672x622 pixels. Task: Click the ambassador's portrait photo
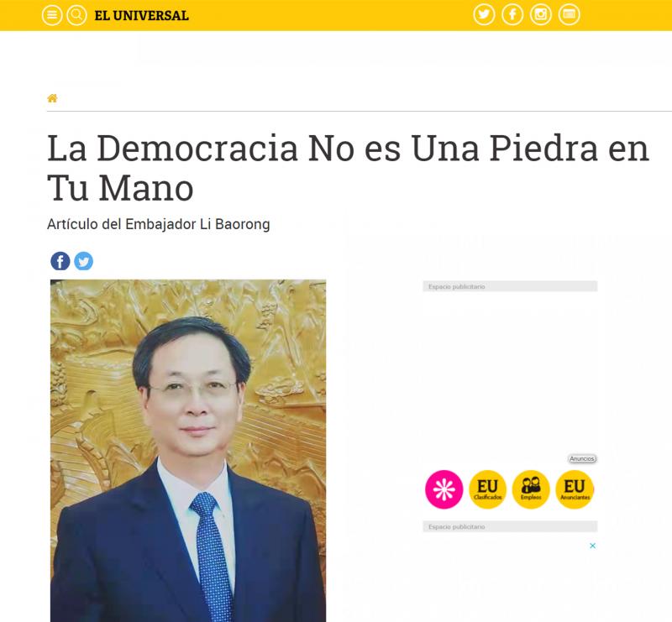coord(188,451)
